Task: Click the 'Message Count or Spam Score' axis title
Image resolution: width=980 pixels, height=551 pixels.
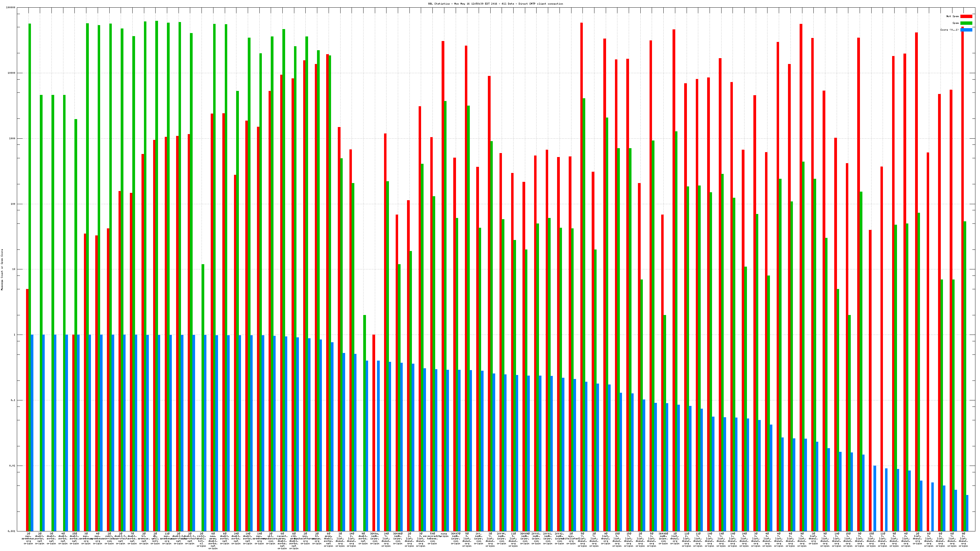Action: coord(2,270)
